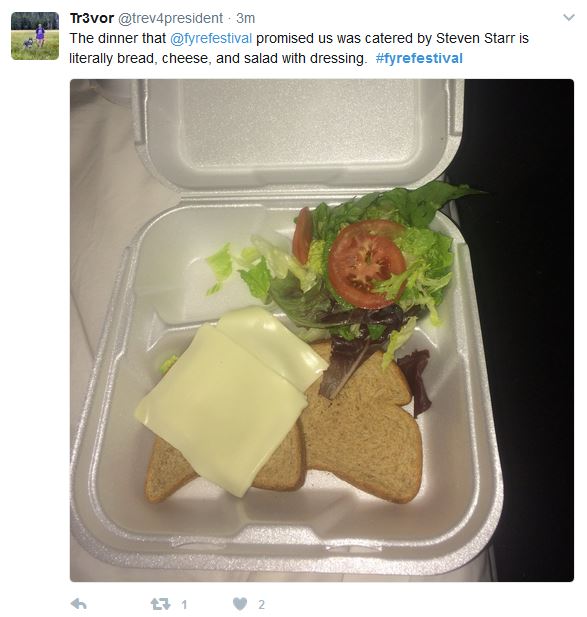
Task: Open the attached foam container photo
Action: click(x=322, y=330)
